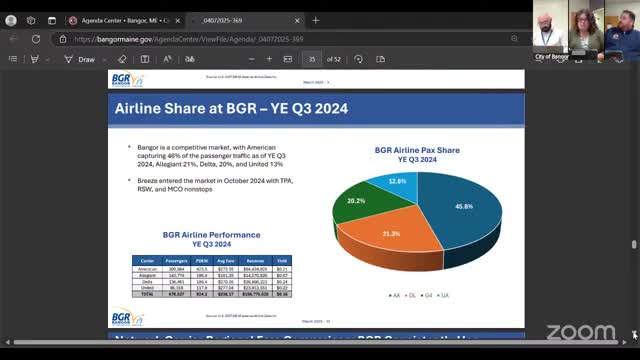Rotate the PDF page
This screenshot has height=360, width=640.
(x=358, y=59)
